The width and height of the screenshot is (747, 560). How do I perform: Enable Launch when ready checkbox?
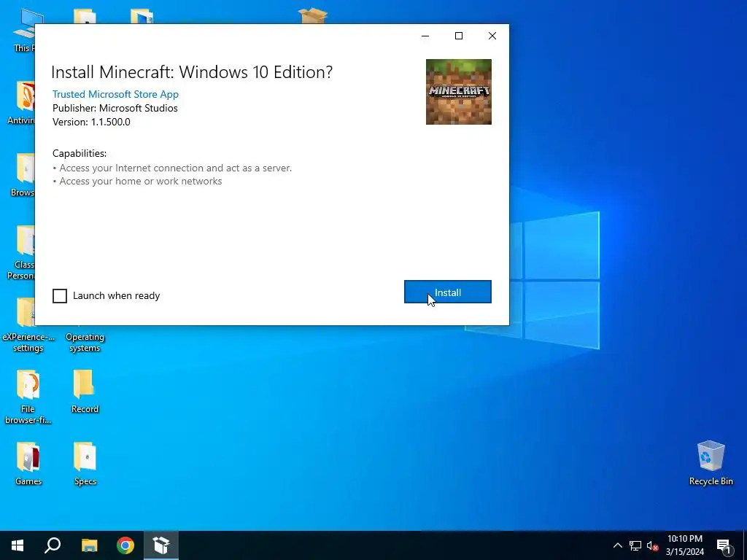[x=60, y=296]
